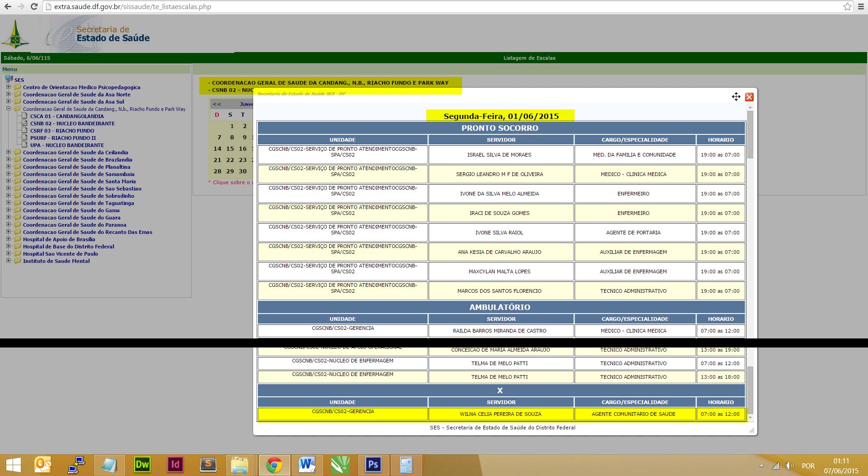
Task: Select PSURF - RIACHO FUNDO II
Action: pyautogui.click(x=63, y=138)
